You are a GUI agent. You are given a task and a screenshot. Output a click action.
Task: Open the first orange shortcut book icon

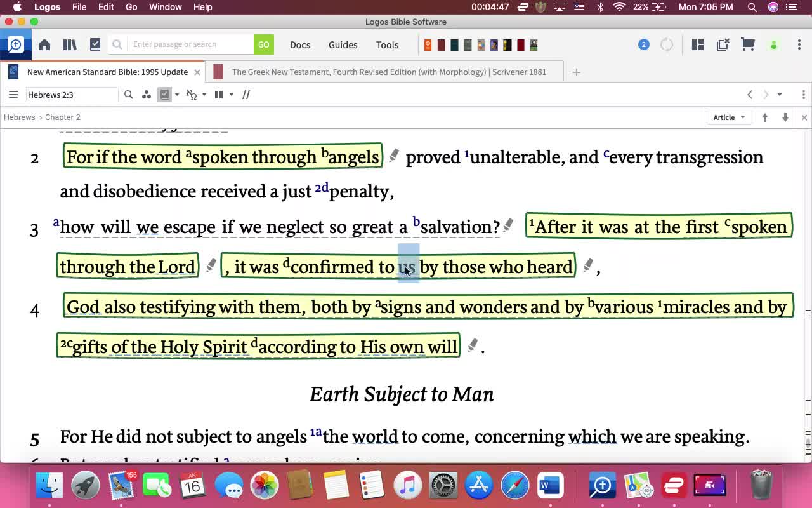coord(428,45)
